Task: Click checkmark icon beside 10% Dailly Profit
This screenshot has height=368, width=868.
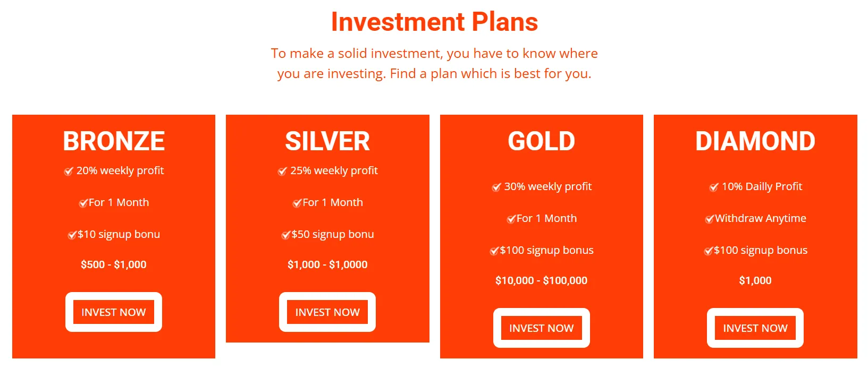Action: pyautogui.click(x=714, y=187)
